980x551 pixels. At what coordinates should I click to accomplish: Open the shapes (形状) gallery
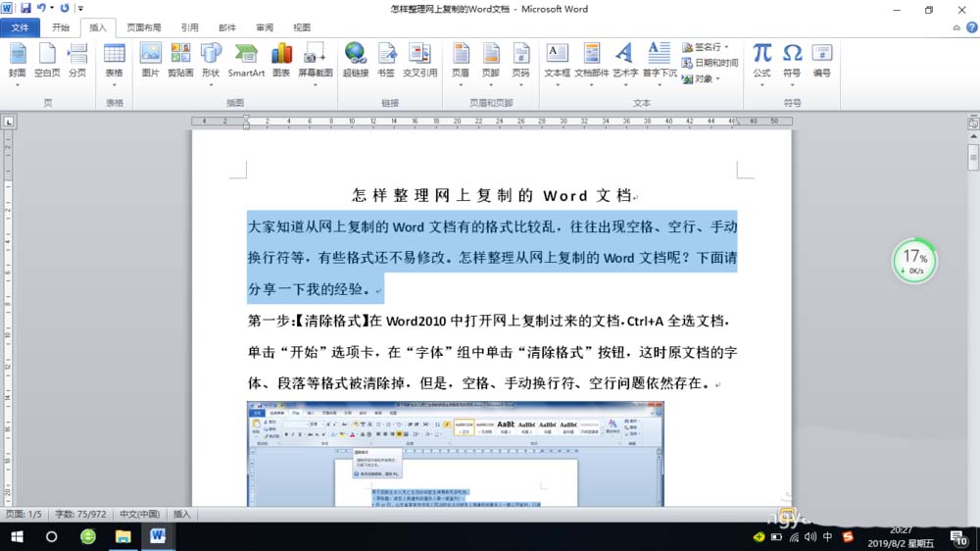point(211,64)
